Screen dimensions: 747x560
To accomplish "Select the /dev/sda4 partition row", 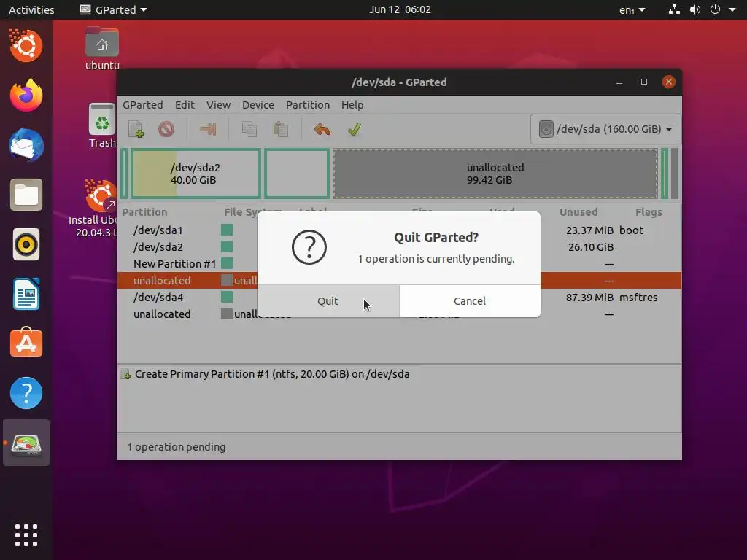I will click(399, 297).
